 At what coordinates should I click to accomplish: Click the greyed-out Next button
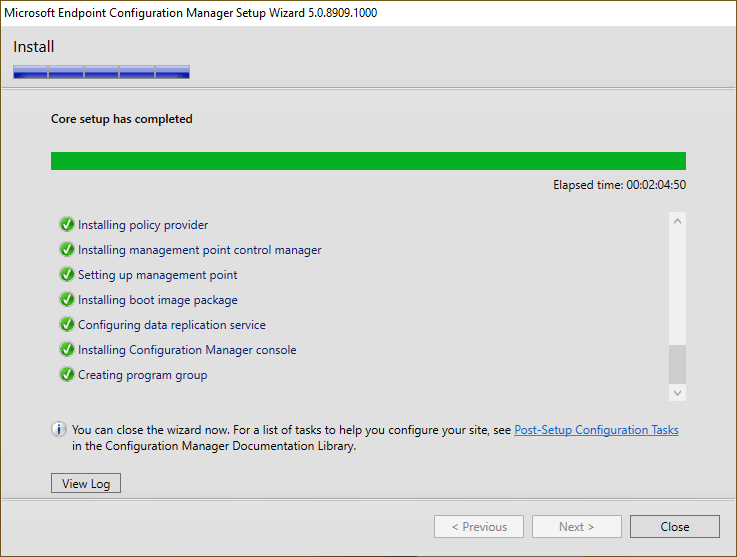[577, 527]
